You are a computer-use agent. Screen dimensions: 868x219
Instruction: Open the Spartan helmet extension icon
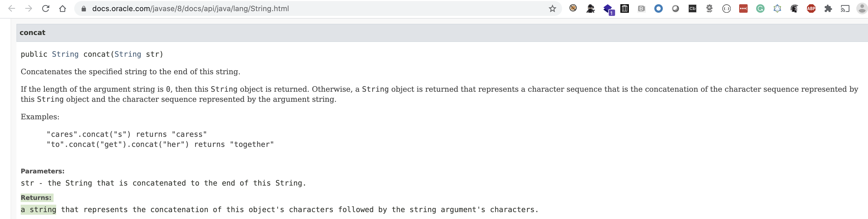point(794,9)
